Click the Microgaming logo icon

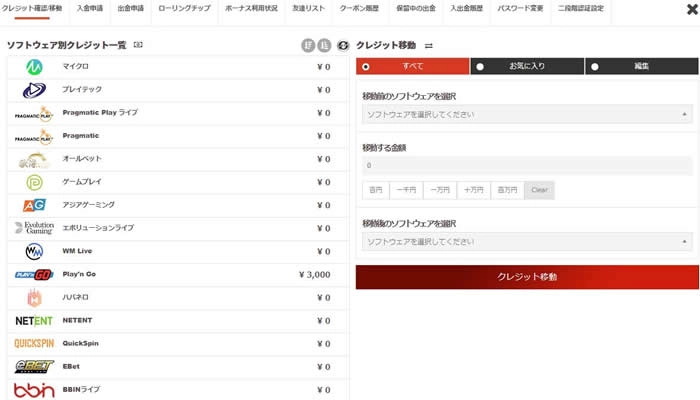pos(34,67)
